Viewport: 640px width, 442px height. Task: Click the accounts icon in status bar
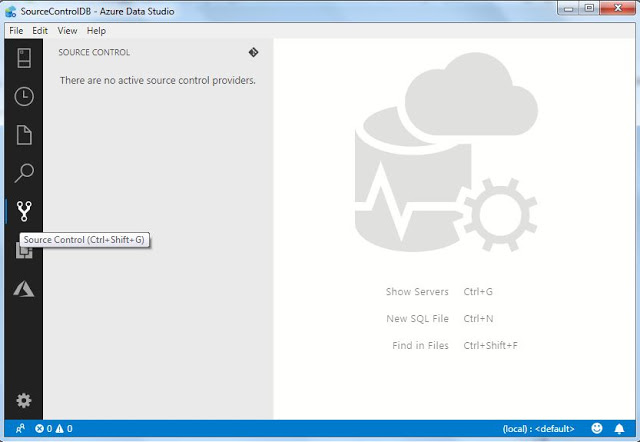point(20,429)
